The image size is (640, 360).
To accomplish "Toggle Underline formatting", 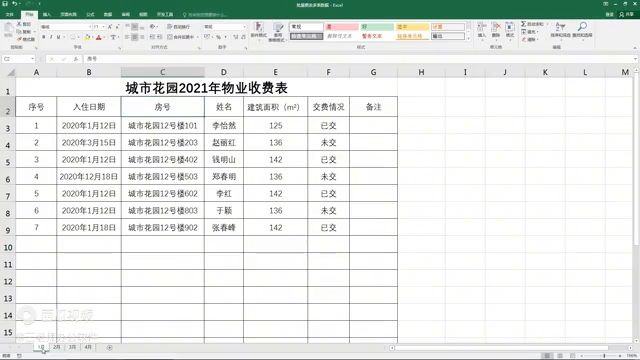I will click(58, 37).
